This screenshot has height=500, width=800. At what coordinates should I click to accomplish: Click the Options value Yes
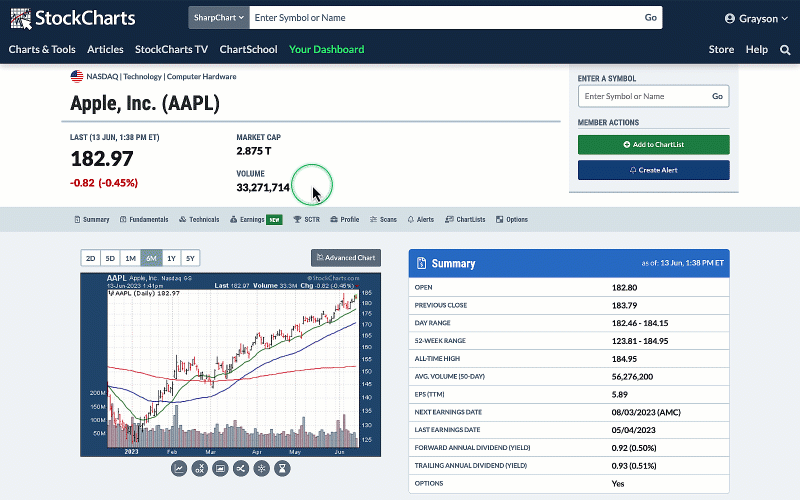(x=618, y=484)
